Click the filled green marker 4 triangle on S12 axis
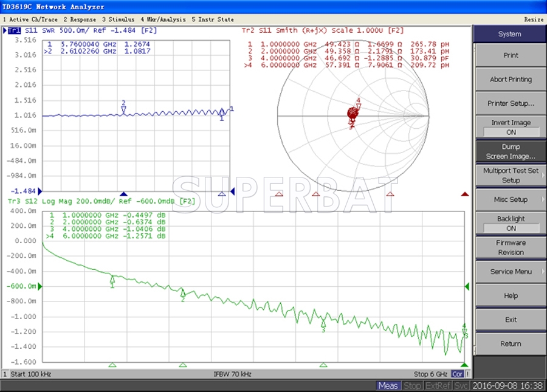The image size is (547, 392). point(464,365)
